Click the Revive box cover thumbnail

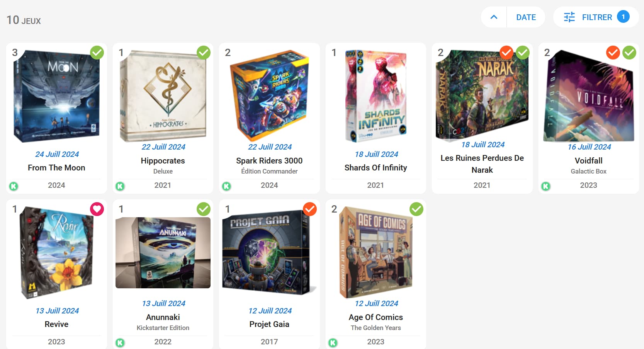(x=56, y=253)
